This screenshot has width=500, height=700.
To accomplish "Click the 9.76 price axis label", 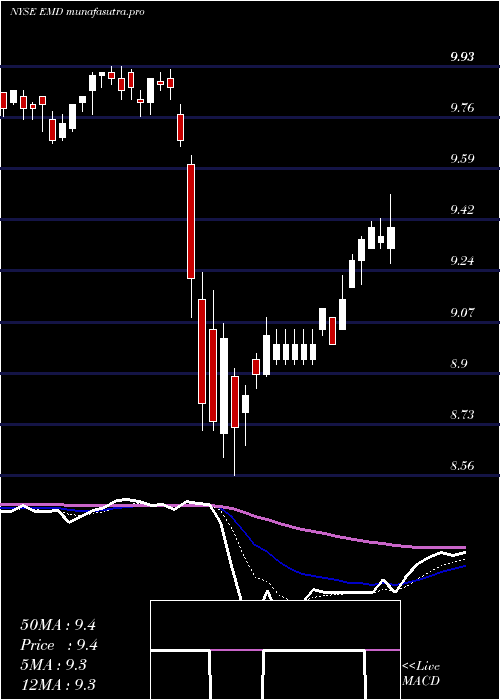I will [462, 108].
